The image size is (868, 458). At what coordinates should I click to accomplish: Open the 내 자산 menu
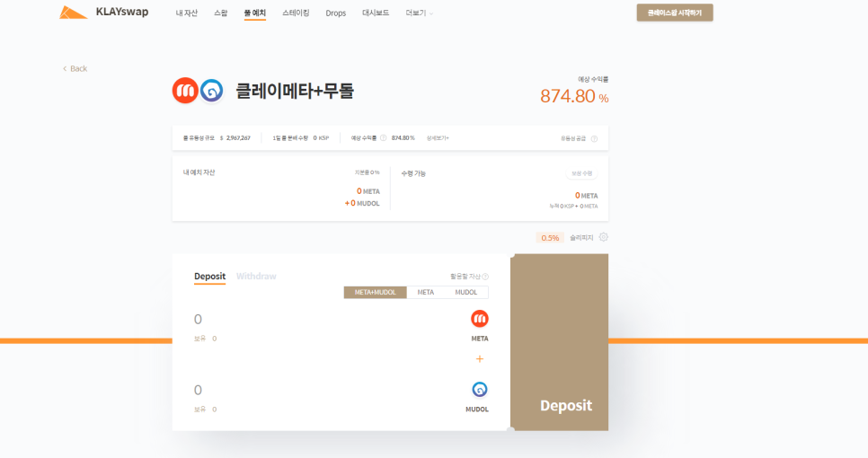[x=187, y=13]
